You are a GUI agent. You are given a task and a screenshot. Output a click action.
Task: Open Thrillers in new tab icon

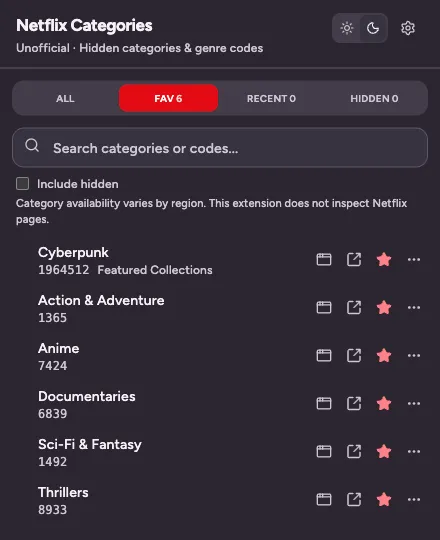[354, 499]
